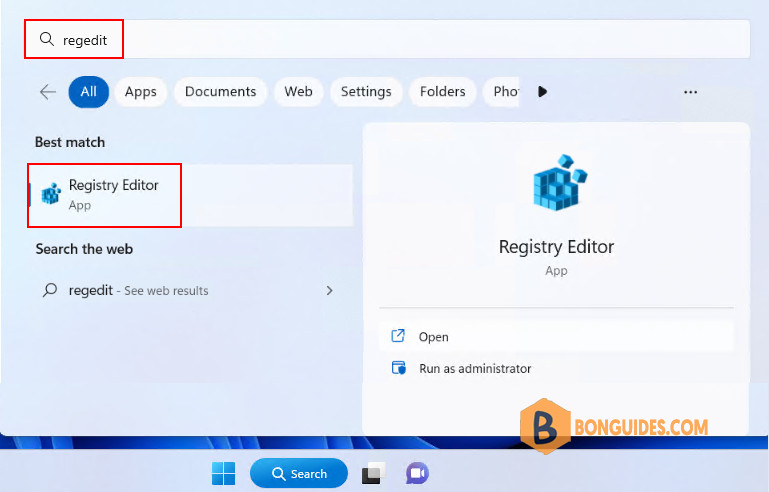Switch to the Apps filter tab
This screenshot has height=492, width=769.
[140, 92]
